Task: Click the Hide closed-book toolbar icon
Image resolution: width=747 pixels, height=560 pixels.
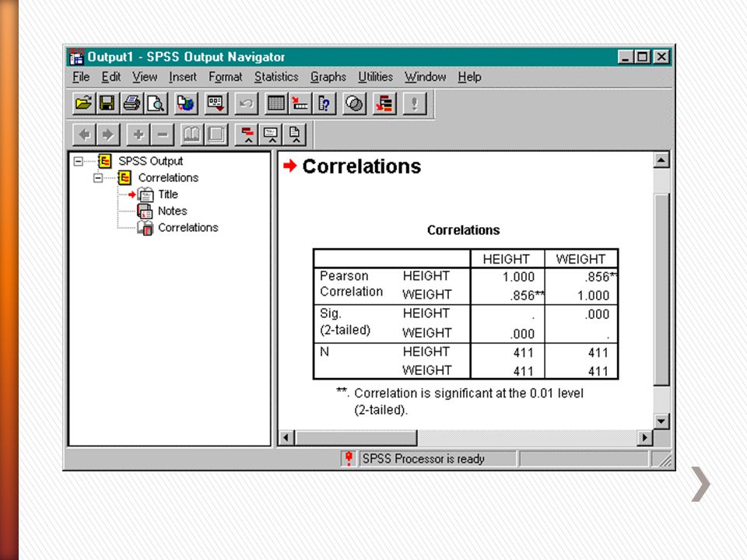Action: [x=216, y=135]
